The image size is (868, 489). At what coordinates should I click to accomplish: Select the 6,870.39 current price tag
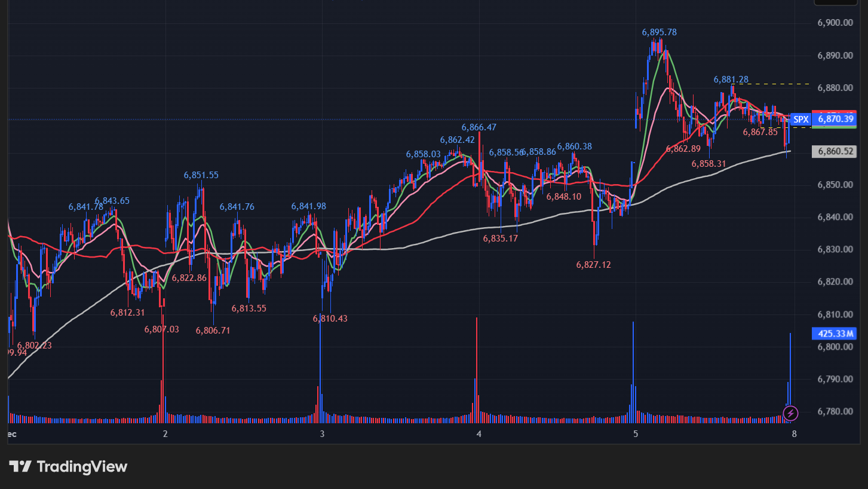(835, 119)
